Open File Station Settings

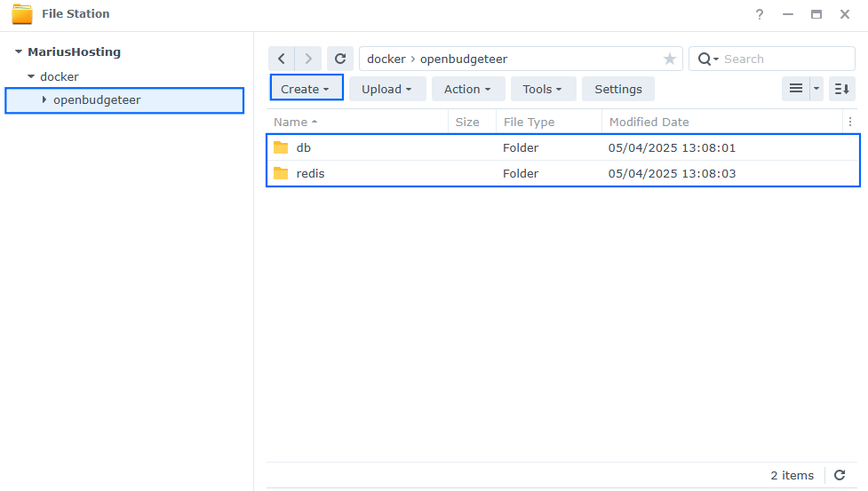(617, 89)
